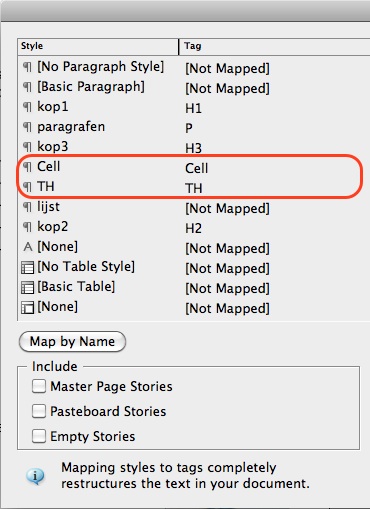Viewport: 370px width, 509px height.
Task: Select the Cell style row
Action: (x=193, y=167)
